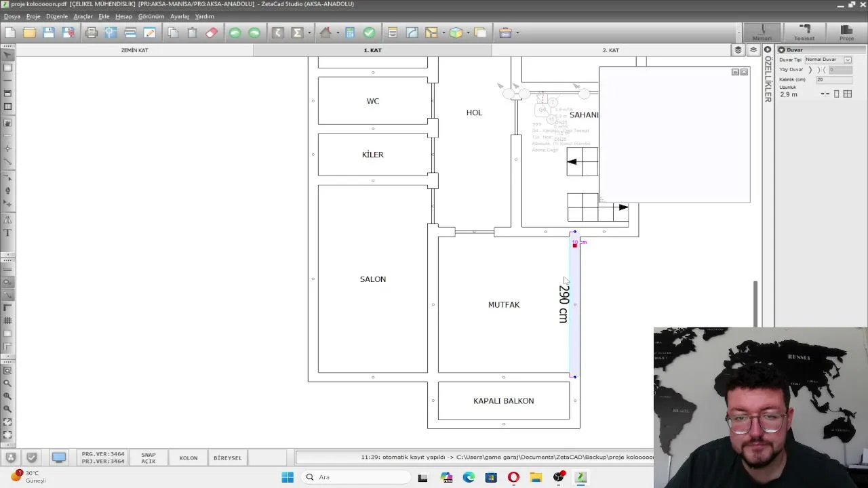Click the Print icon in toolbar
The width and height of the screenshot is (868, 488).
[x=92, y=33]
